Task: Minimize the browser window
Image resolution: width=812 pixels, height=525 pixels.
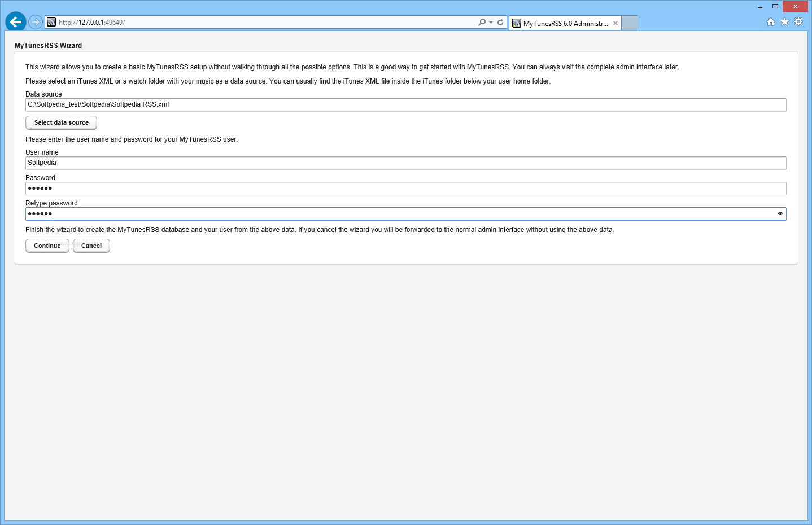Action: coord(760,6)
